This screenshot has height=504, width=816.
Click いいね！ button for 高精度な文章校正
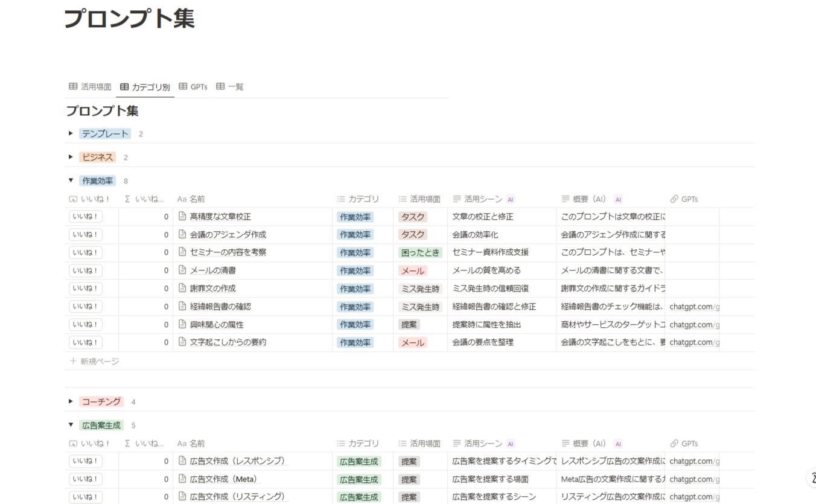[86, 217]
